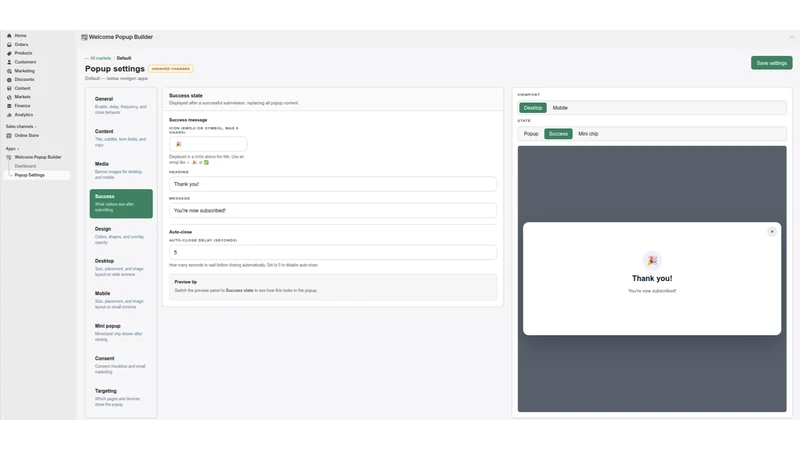Click the Content icon in the sidebar

9,88
